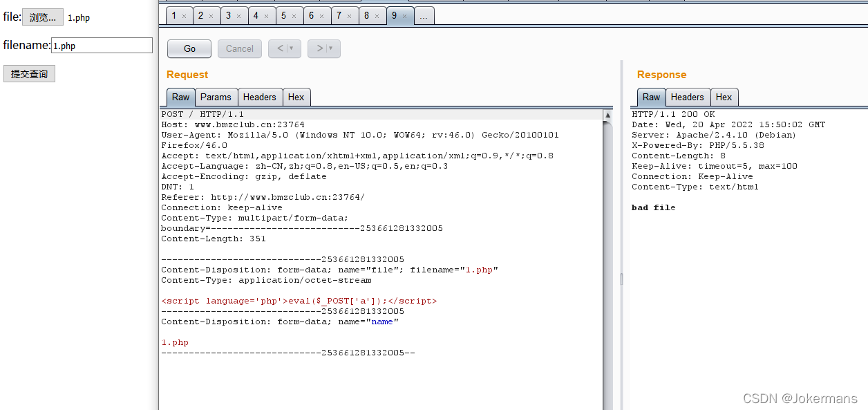The width and height of the screenshot is (868, 410).
Task: Switch to Repeater tab 8
Action: 366,15
